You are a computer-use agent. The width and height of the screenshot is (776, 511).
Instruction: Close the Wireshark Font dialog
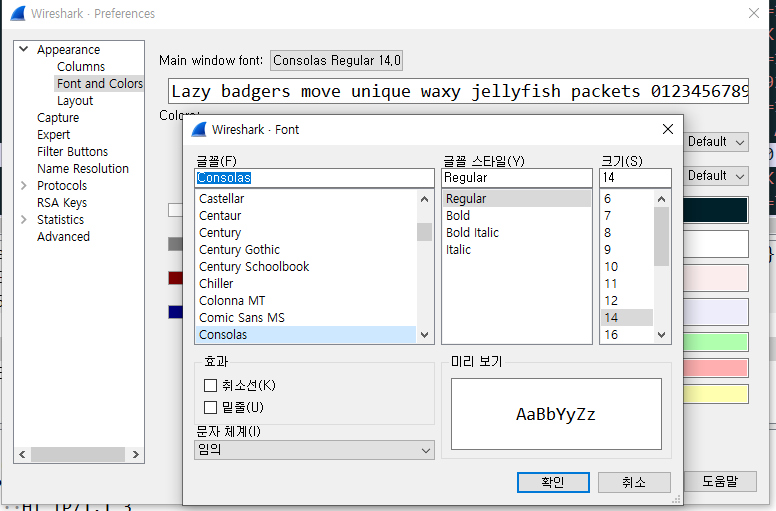(668, 129)
